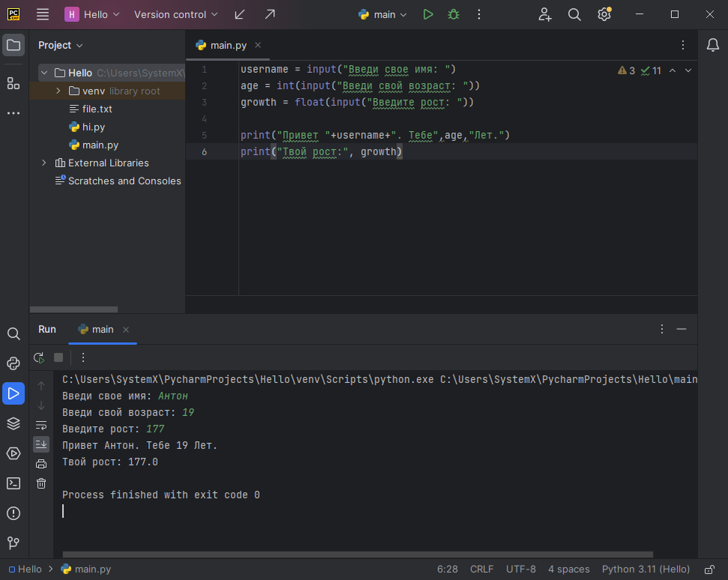Click the UTF-8 encoding in the status bar
Screen dimensions: 728x580
point(521,570)
